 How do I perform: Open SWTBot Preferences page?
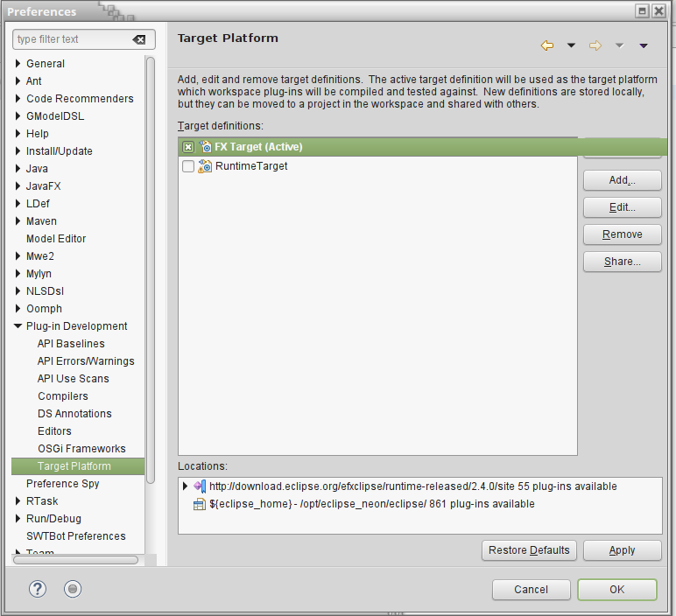click(76, 536)
